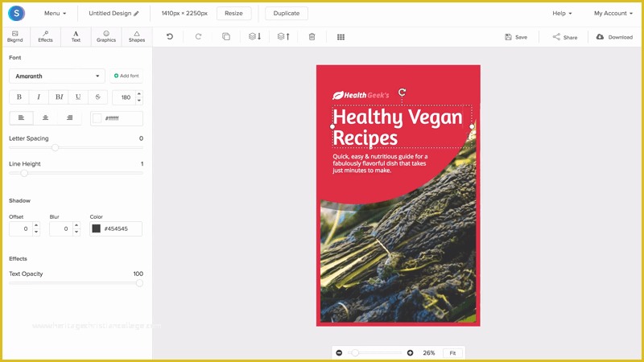
Task: Toggle italic text formatting
Action: (x=39, y=97)
